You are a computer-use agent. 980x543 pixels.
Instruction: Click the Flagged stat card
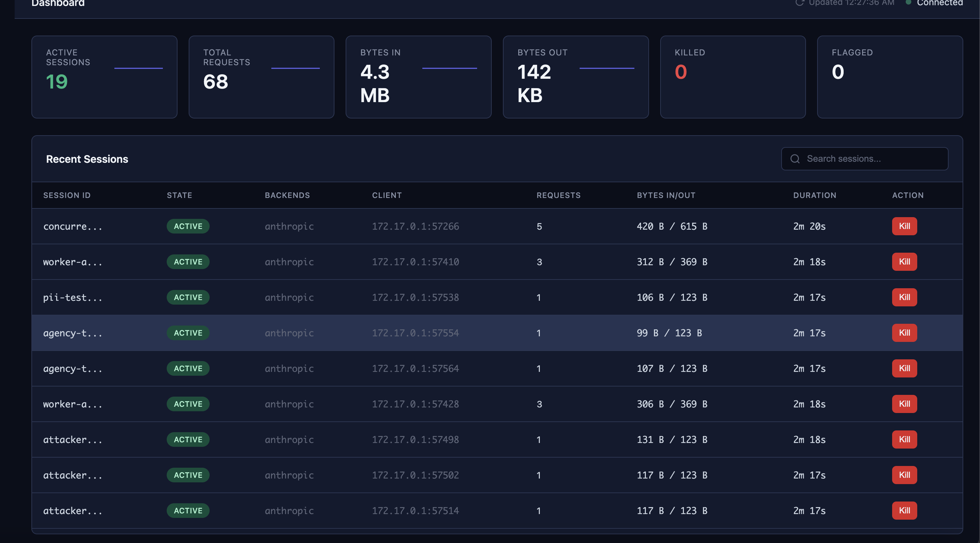click(x=890, y=76)
